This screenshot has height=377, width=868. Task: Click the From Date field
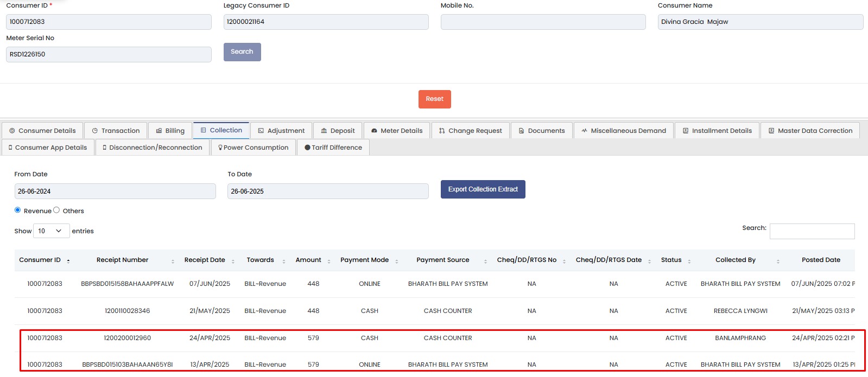pos(115,191)
